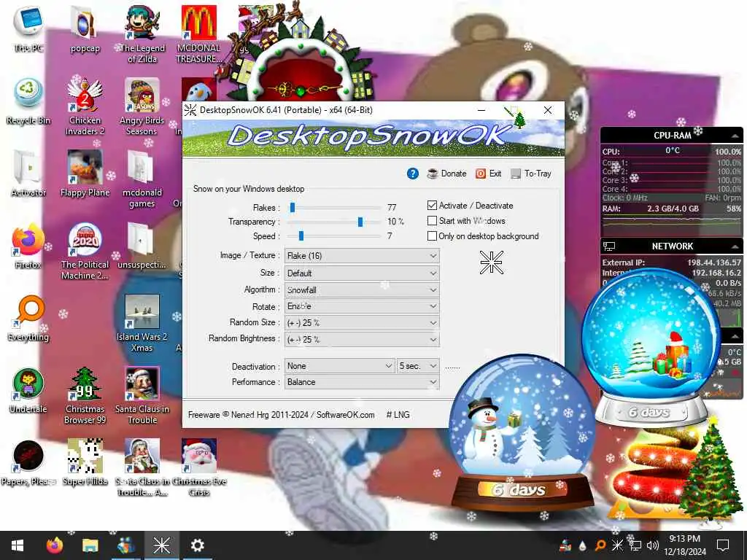This screenshot has height=560, width=747.
Task: Collapse the CPU-RAM gadget panel arrow
Action: (x=735, y=136)
